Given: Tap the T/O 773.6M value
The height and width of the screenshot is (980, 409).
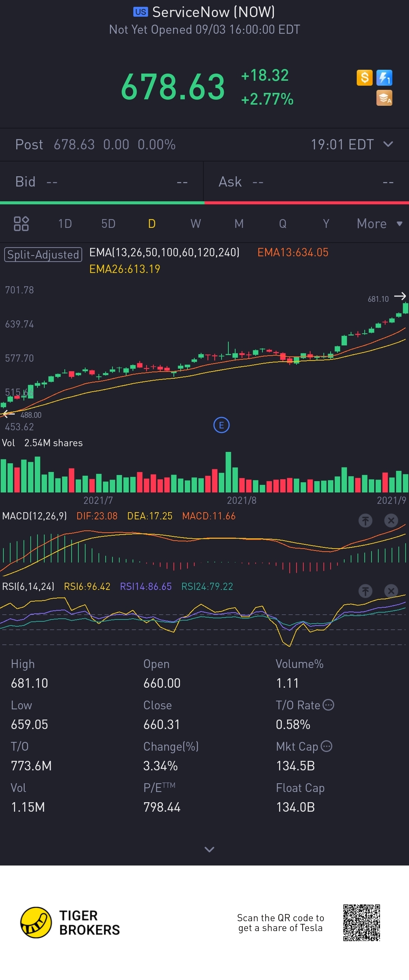Looking at the screenshot, I should point(31,765).
